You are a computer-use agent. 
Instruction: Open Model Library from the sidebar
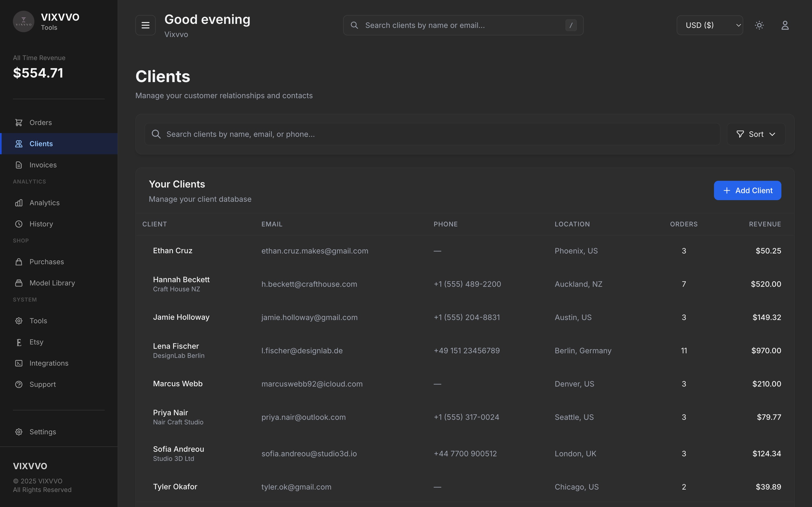(x=52, y=283)
